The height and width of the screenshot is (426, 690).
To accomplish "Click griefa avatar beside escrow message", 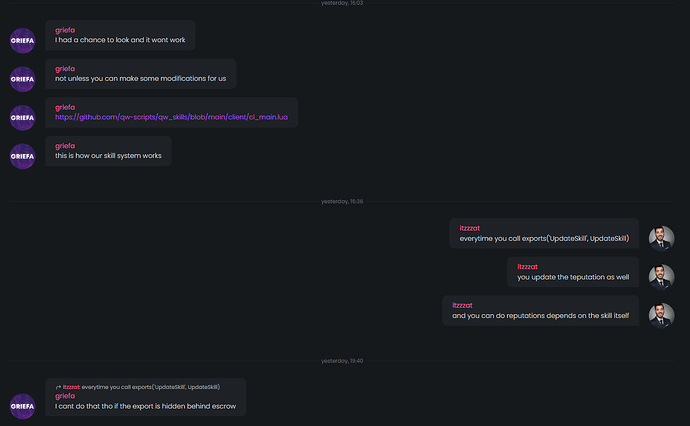I will (22, 406).
